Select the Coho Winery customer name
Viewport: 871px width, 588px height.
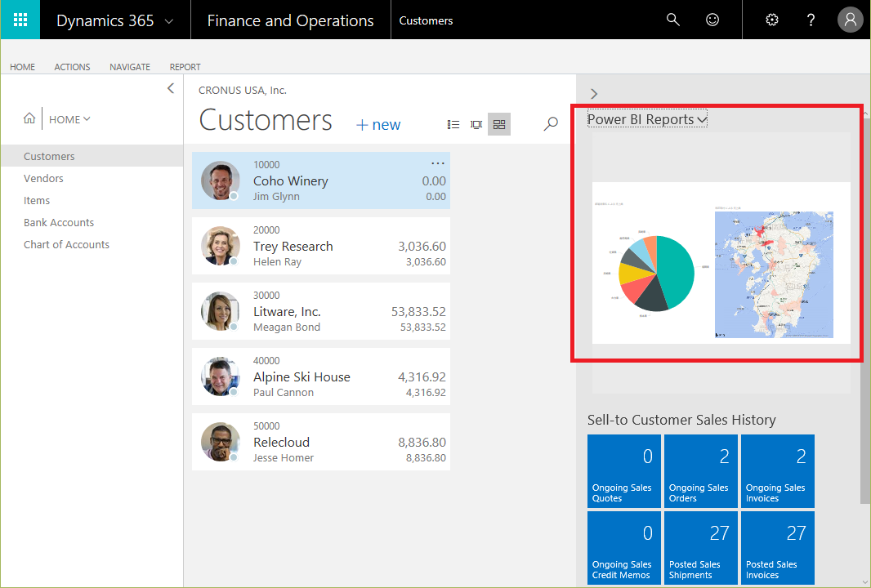coord(291,181)
